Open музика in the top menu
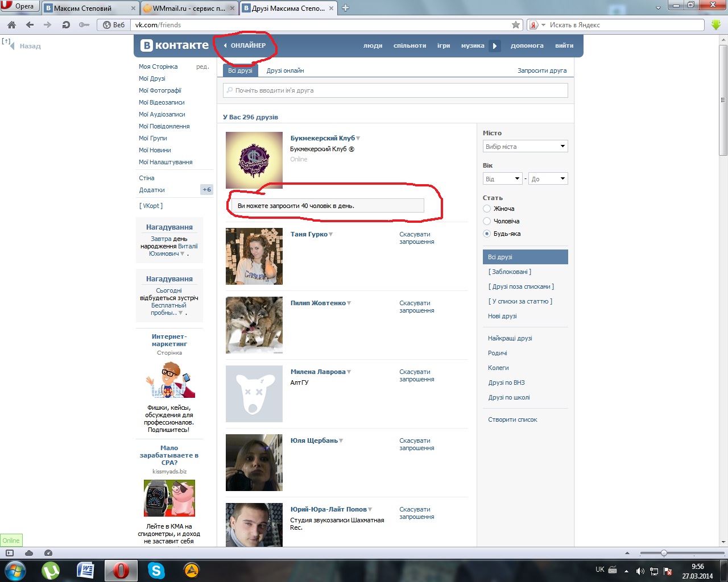The image size is (728, 582). pyautogui.click(x=473, y=45)
